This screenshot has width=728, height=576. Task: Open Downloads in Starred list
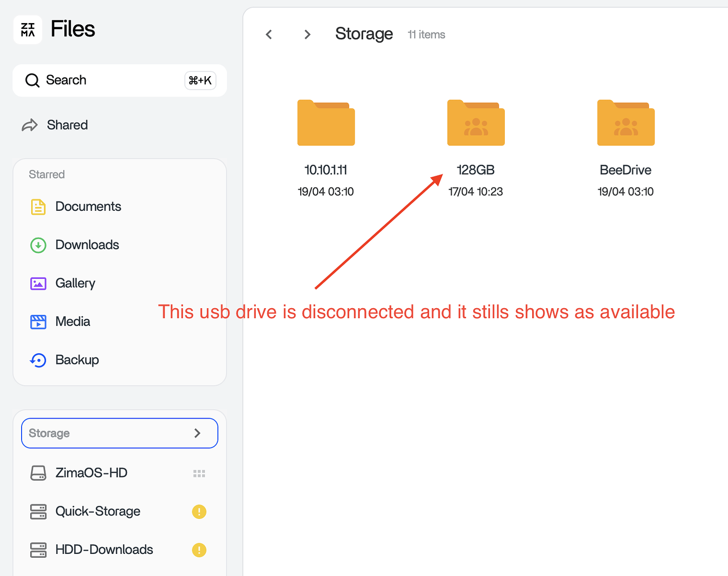[87, 245]
